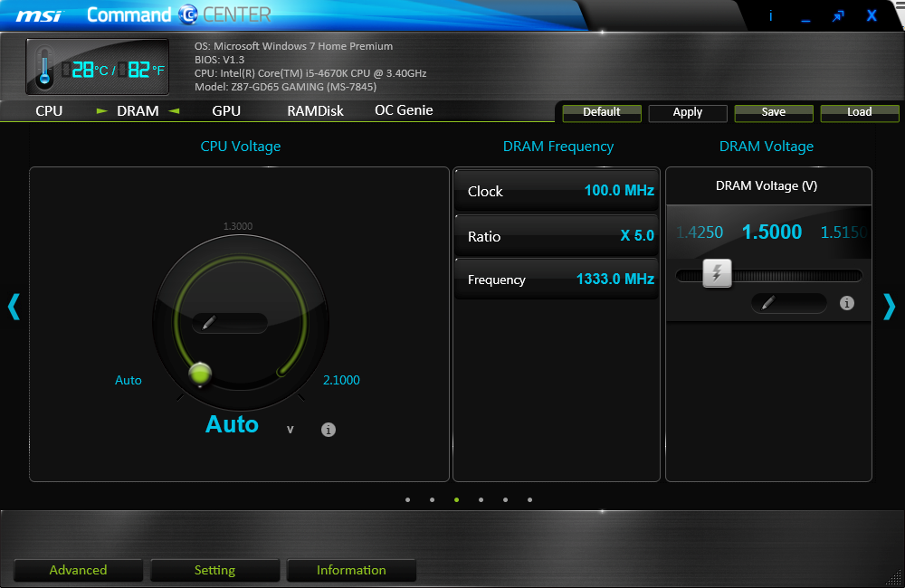Switch to the CPU tab
905x588 pixels.
click(49, 110)
